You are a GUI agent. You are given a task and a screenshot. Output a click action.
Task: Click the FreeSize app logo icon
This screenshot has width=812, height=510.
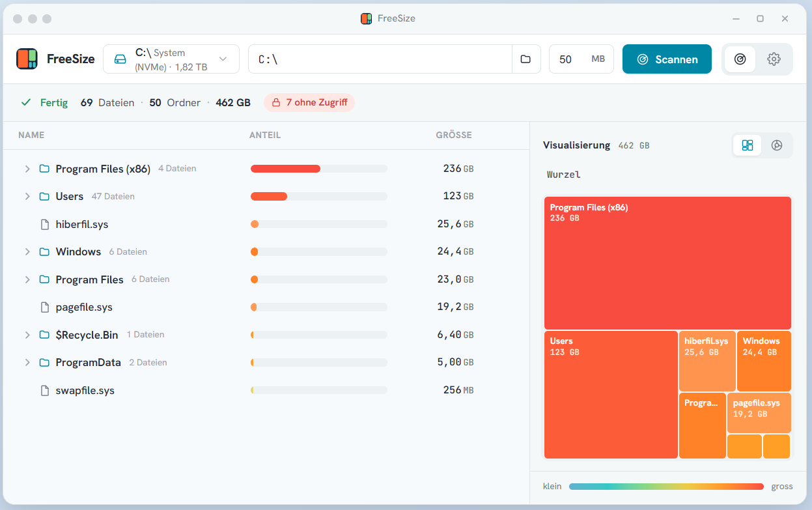tap(27, 59)
